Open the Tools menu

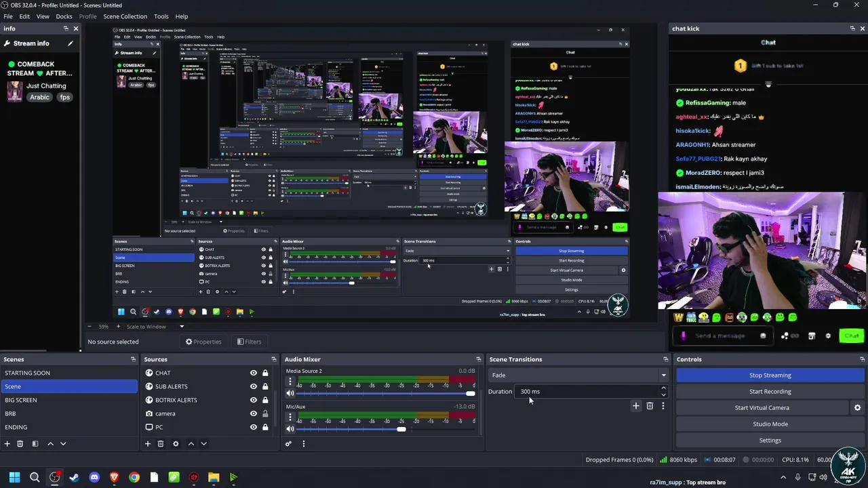click(x=161, y=16)
